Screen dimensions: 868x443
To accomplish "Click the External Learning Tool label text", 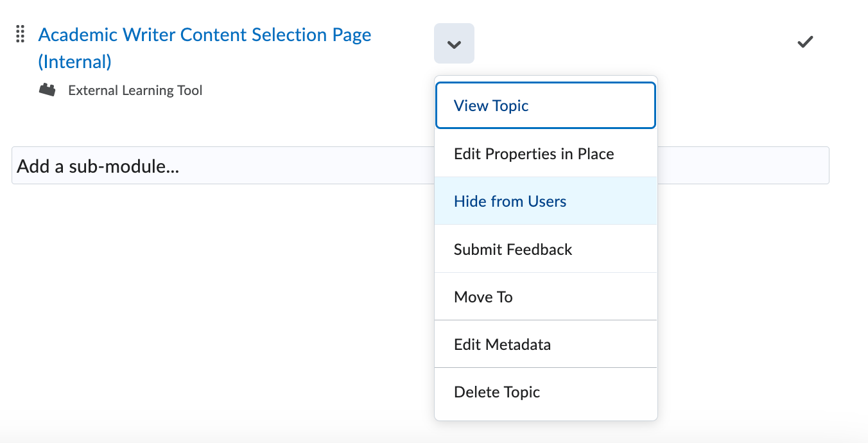I will click(135, 91).
